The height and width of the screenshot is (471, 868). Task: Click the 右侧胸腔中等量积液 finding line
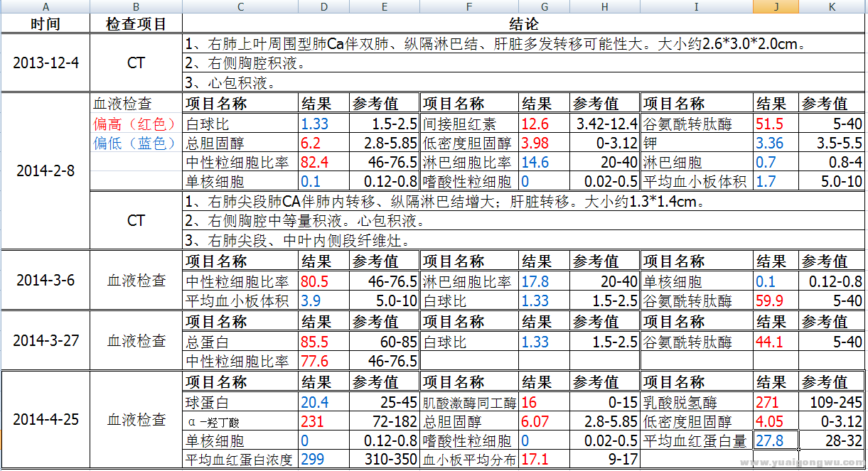tap(524, 220)
